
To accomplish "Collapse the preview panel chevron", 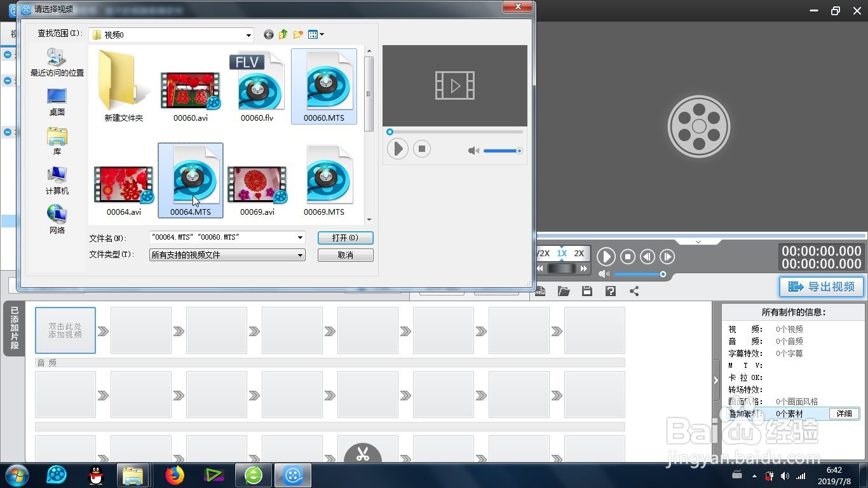I will pos(698,241).
